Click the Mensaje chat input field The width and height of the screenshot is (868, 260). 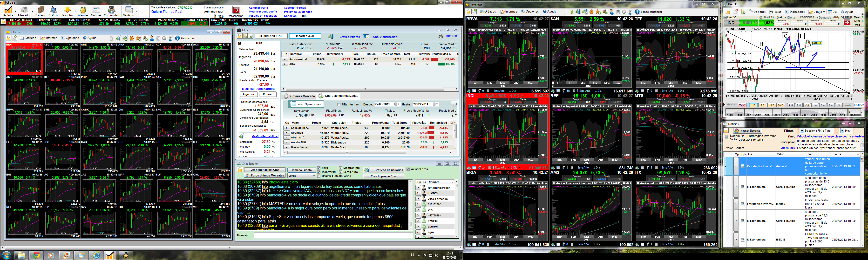click(333, 235)
